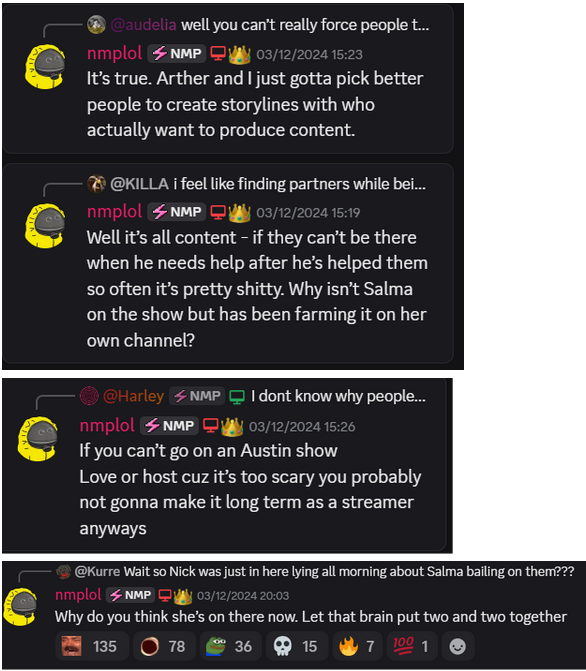Toggle the 100 emoji reaction
The width and height of the screenshot is (586, 671).
click(x=412, y=646)
